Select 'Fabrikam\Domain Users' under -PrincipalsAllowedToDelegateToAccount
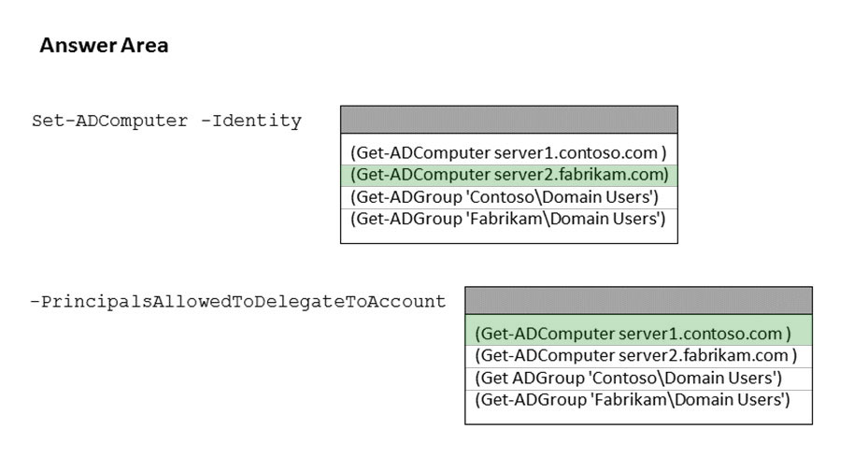The height and width of the screenshot is (472, 868). point(633,400)
